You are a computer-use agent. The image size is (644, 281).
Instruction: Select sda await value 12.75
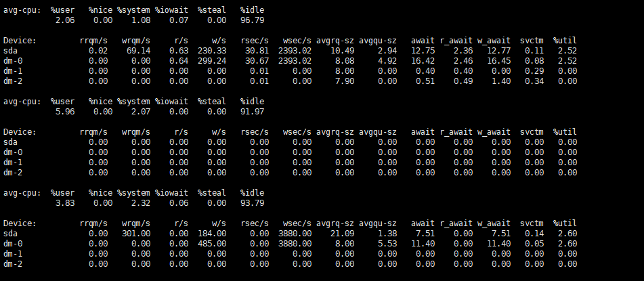tap(423, 51)
